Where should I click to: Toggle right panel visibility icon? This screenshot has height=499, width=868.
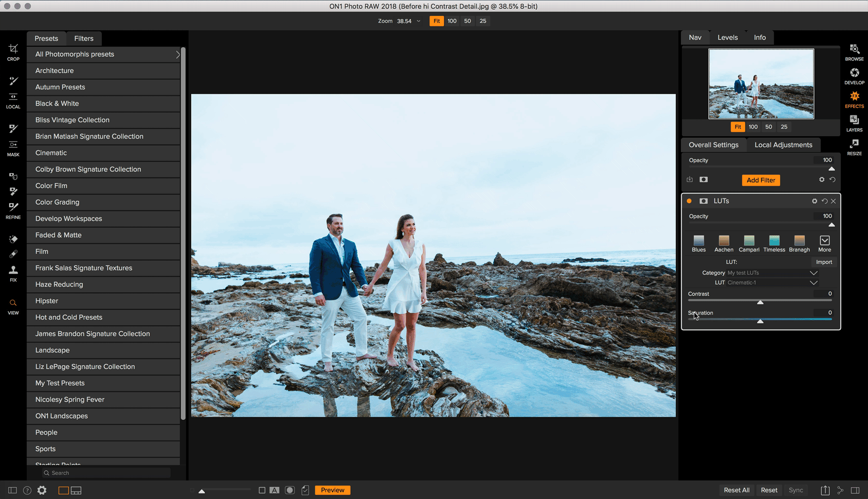click(x=855, y=490)
